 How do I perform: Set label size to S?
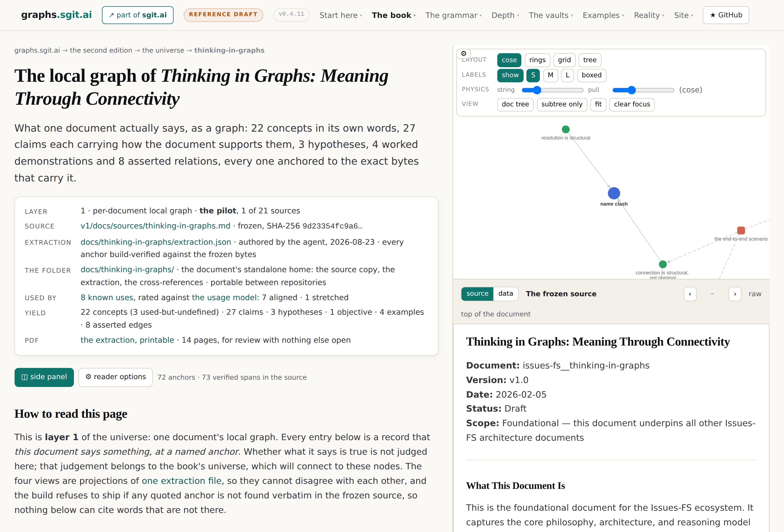point(533,75)
